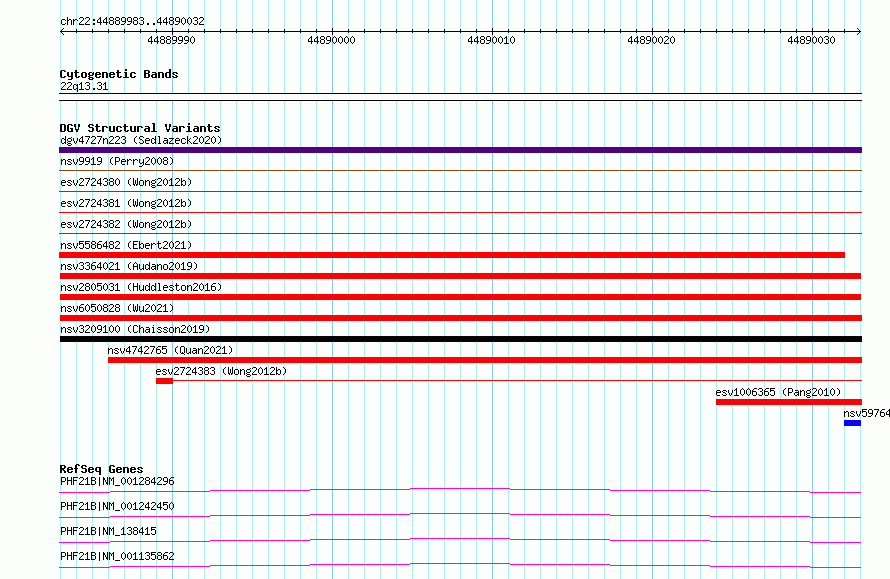Open variant nsv5586482 (Ebert2021) label
The width and height of the screenshot is (890, 579).
click(126, 245)
